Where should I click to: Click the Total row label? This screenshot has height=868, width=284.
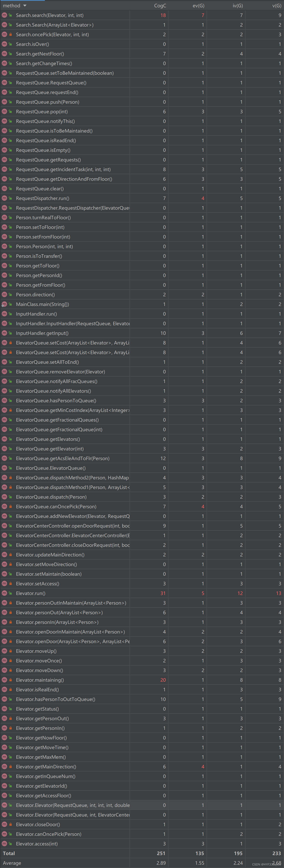[x=9, y=853]
